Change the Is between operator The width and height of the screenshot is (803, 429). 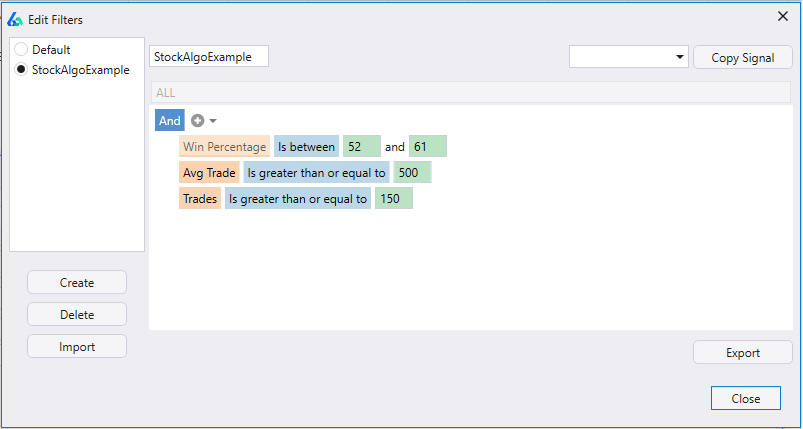click(x=306, y=147)
